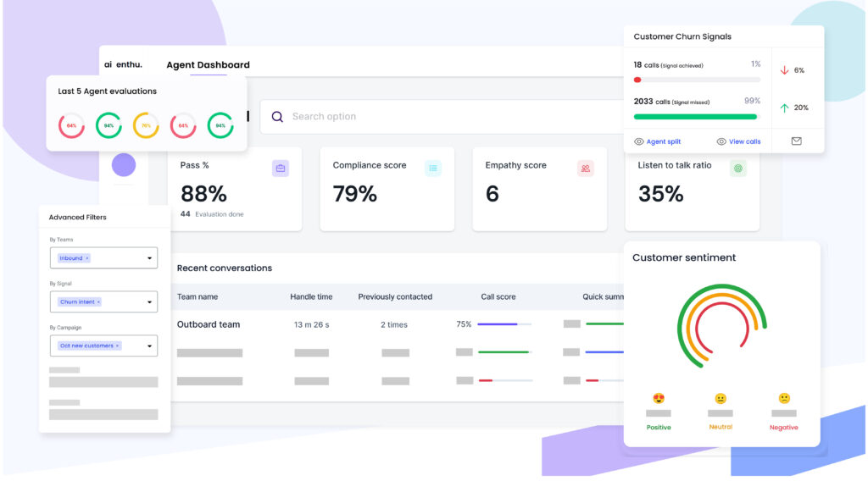Click the Negative sentiment label
Image resolution: width=868 pixels, height=481 pixels.
coord(784,428)
